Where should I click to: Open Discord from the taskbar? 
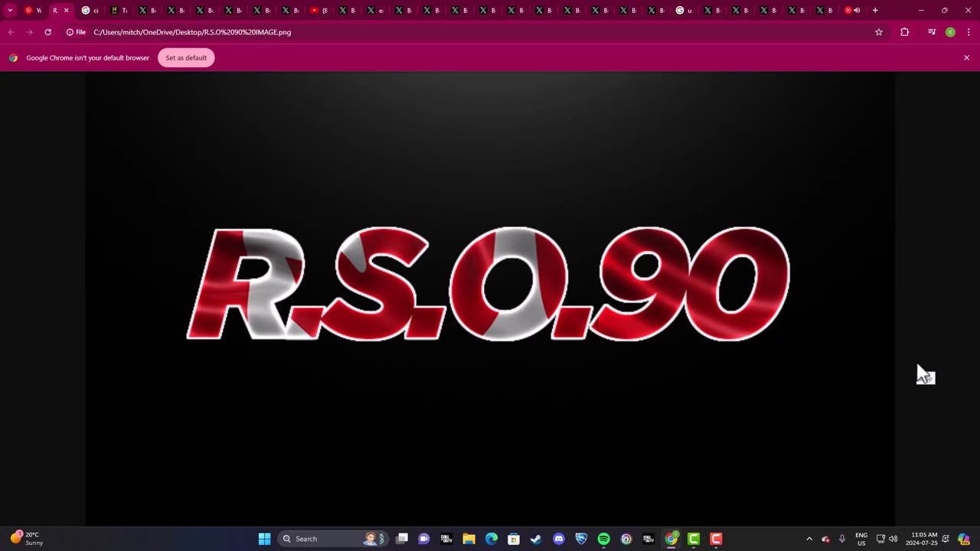tap(559, 539)
